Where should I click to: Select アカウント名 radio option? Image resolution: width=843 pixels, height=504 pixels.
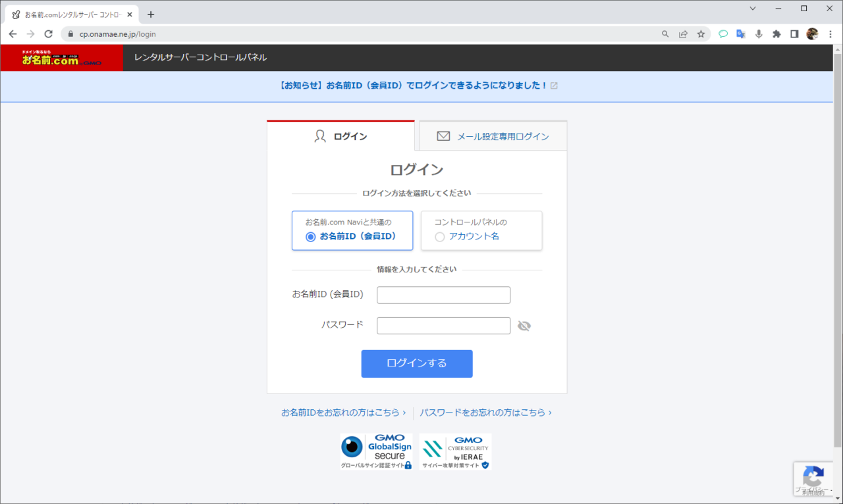click(440, 237)
